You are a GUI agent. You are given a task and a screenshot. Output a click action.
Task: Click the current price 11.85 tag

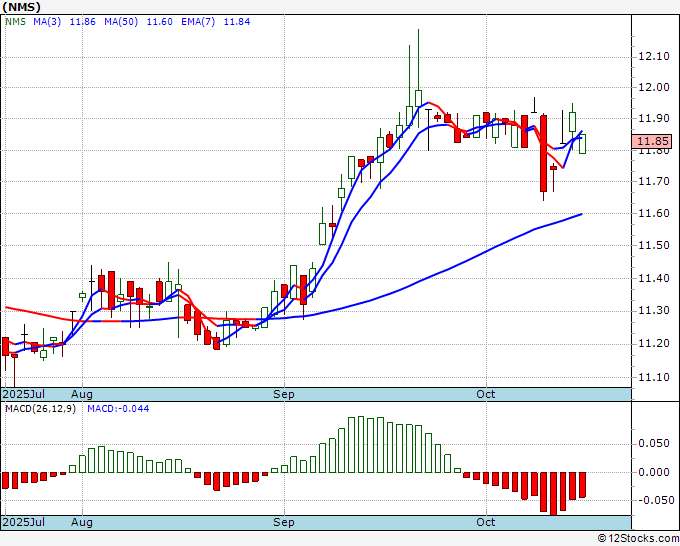click(654, 142)
